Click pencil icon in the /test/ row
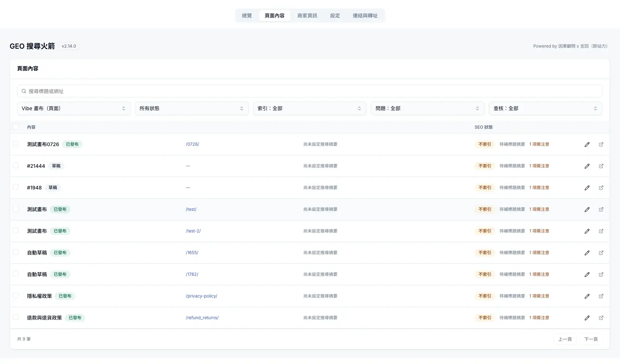Viewport: 620px width, 364px height. [587, 209]
